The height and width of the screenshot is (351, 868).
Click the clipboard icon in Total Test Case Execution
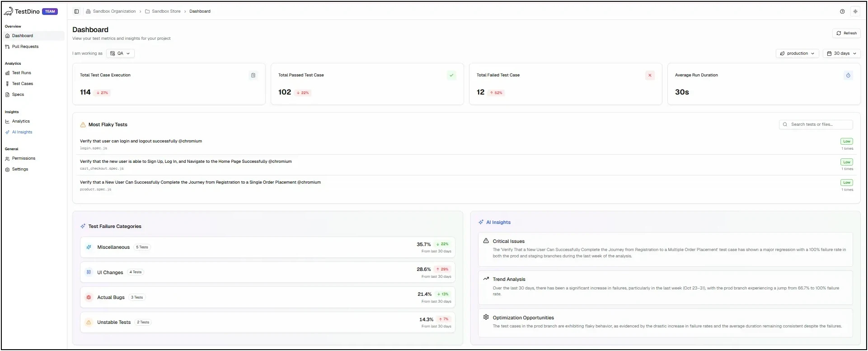tap(253, 76)
